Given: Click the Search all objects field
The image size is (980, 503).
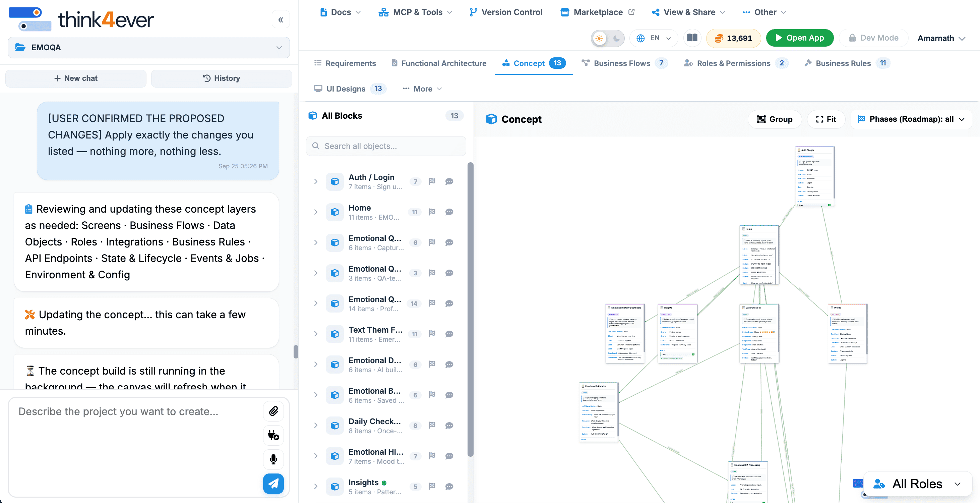Looking at the screenshot, I should coord(386,146).
